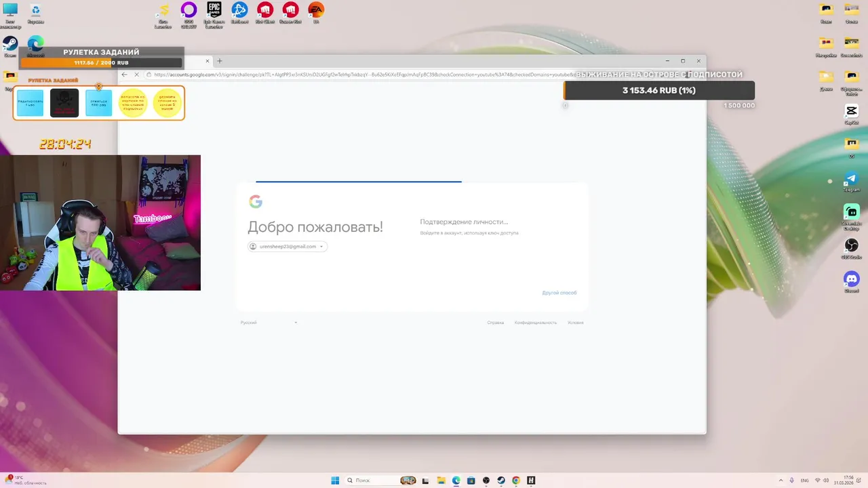
Task: Show hidden system tray icons
Action: [x=780, y=481]
